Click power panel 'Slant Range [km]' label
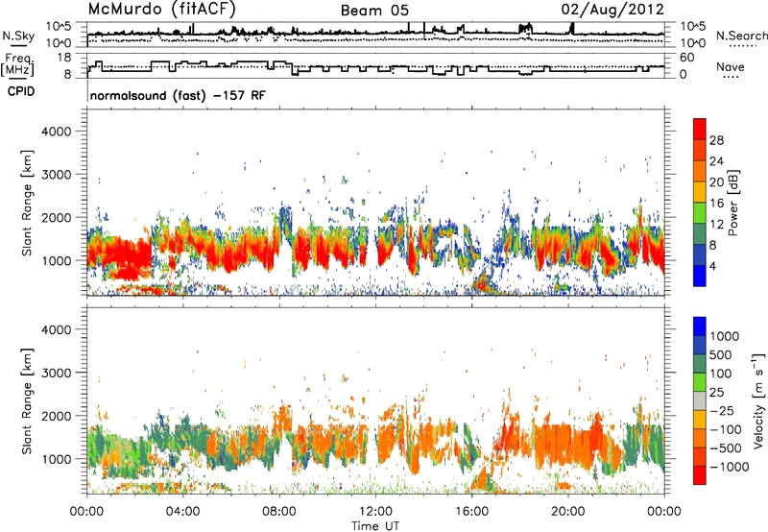Screen dimensions: 768x532 (27, 203)
